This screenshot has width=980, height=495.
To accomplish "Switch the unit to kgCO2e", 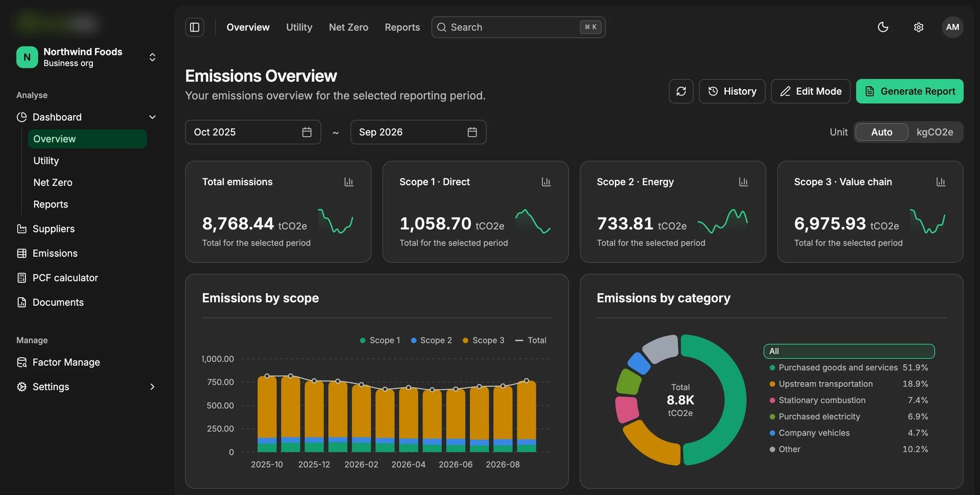I will pyautogui.click(x=935, y=132).
